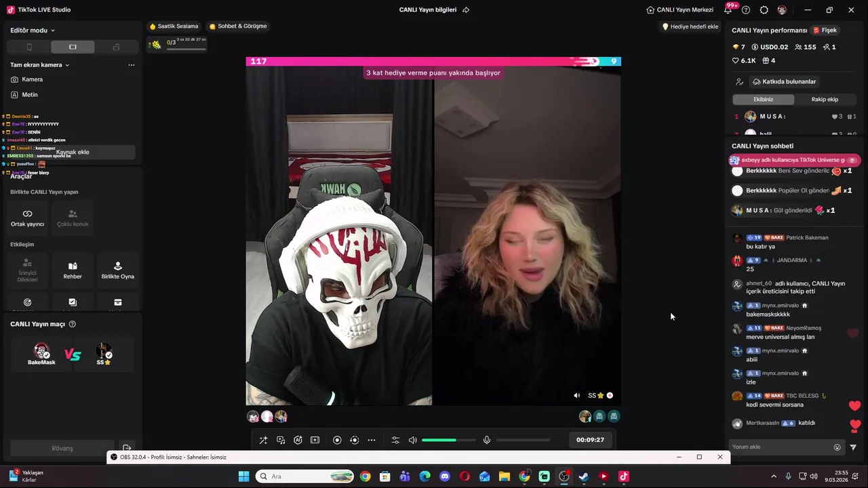868x488 pixels.
Task: Click the 0/3 gift progress bar
Action: (177, 44)
